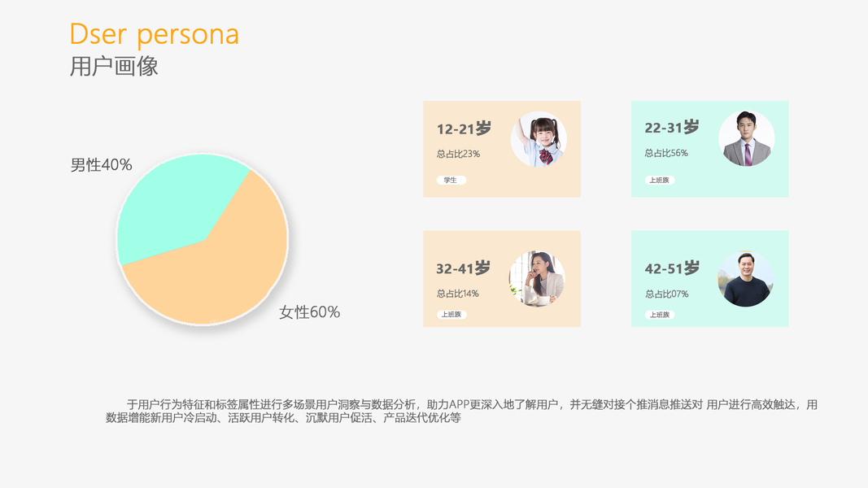This screenshot has height=488, width=868.
Task: Click the woman with coffee avatar
Action: pyautogui.click(x=537, y=279)
